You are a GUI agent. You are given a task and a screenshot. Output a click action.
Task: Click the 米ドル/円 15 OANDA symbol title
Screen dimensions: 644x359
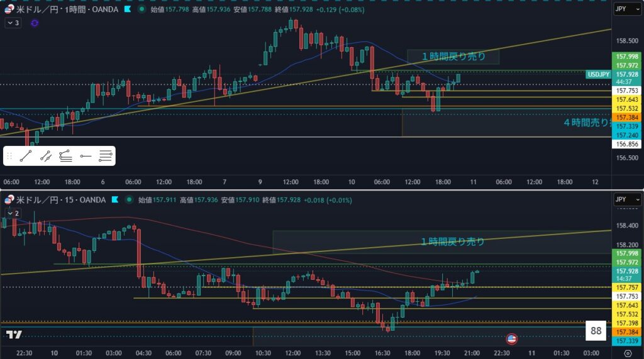click(x=60, y=200)
